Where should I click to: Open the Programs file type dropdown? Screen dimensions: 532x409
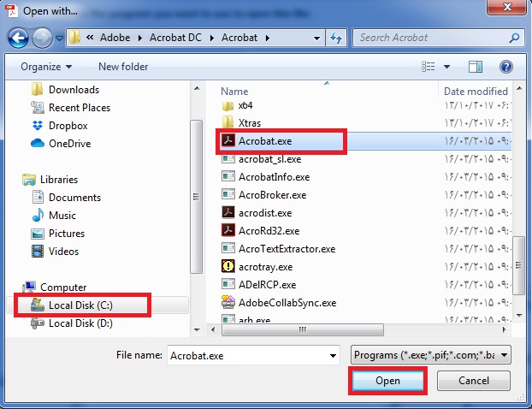(430, 355)
